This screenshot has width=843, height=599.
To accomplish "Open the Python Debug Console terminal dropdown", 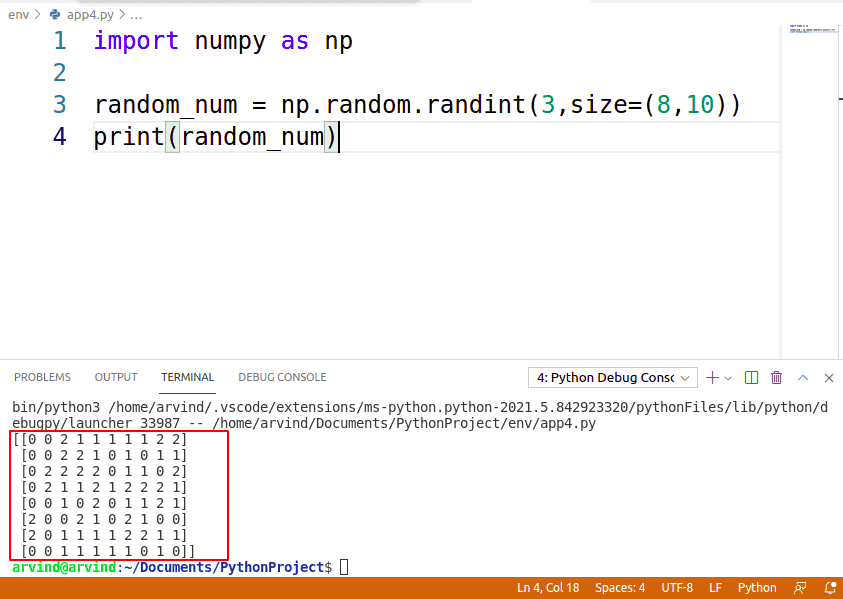I will pos(613,377).
